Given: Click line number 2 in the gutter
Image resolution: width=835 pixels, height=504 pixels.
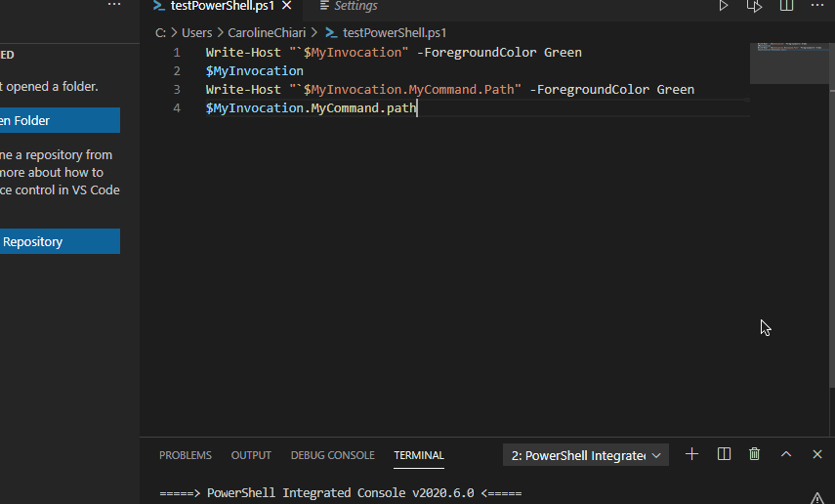Looking at the screenshot, I should (x=176, y=71).
